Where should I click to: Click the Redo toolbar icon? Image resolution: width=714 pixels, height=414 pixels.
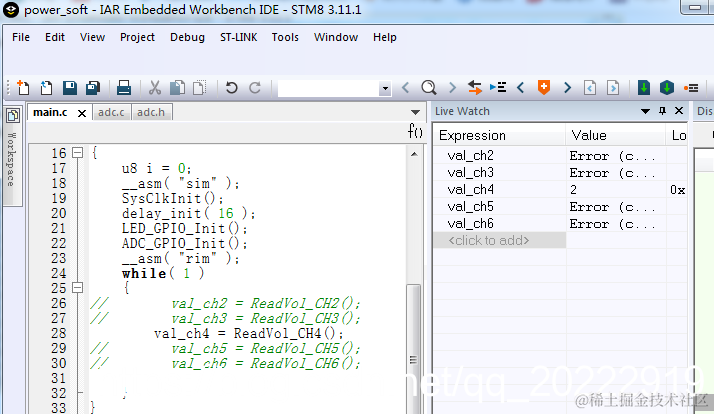(x=255, y=87)
